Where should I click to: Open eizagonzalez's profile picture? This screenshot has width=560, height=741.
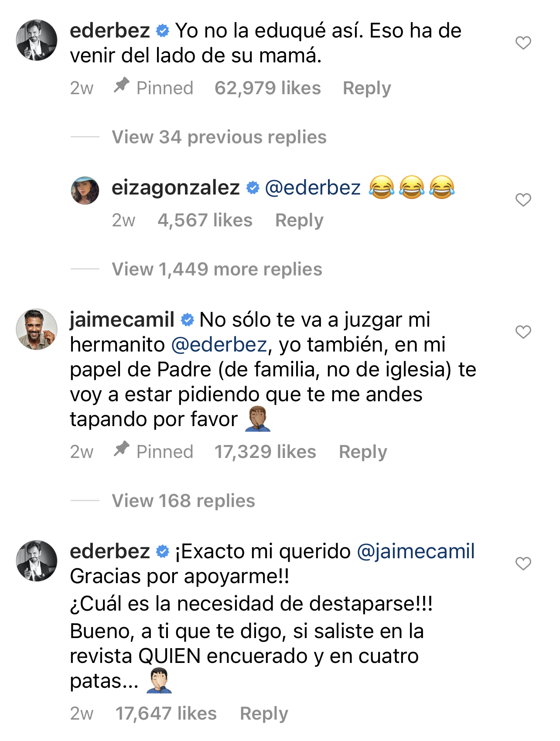click(x=85, y=191)
